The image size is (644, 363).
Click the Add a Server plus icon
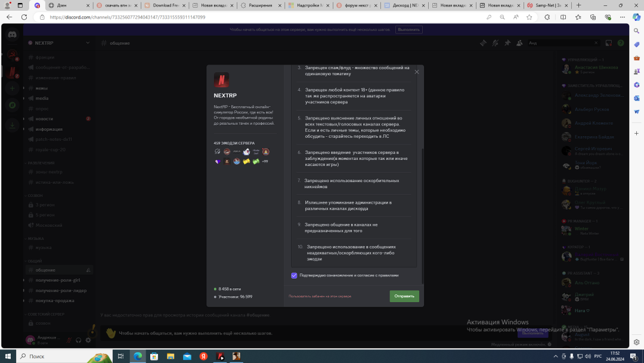tap(13, 88)
